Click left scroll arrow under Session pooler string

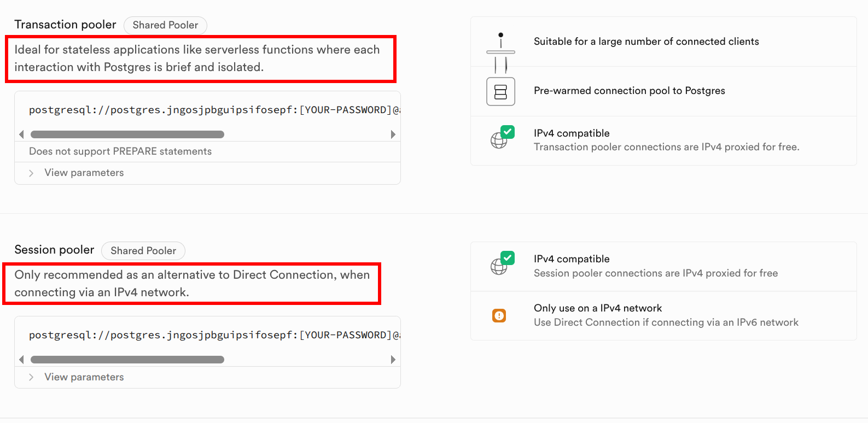(21, 360)
